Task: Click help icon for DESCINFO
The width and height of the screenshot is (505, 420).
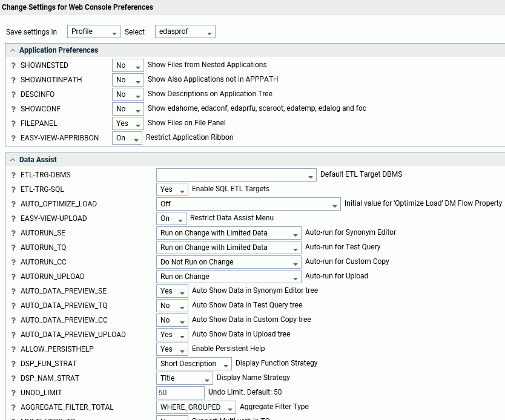Action: [13, 94]
